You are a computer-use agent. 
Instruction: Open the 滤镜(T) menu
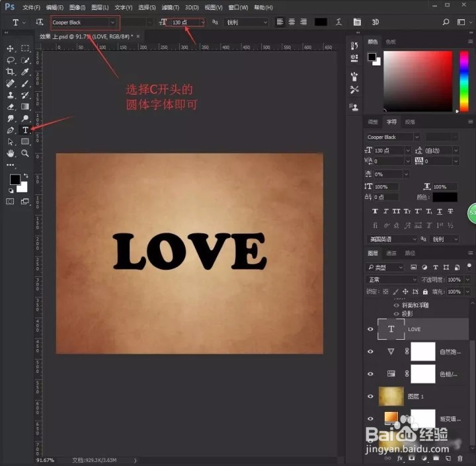(x=171, y=7)
